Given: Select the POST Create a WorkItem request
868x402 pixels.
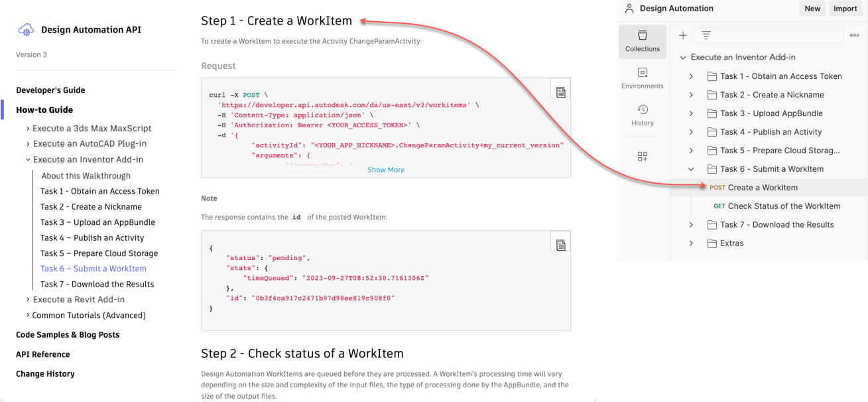Looking at the screenshot, I should [x=769, y=188].
